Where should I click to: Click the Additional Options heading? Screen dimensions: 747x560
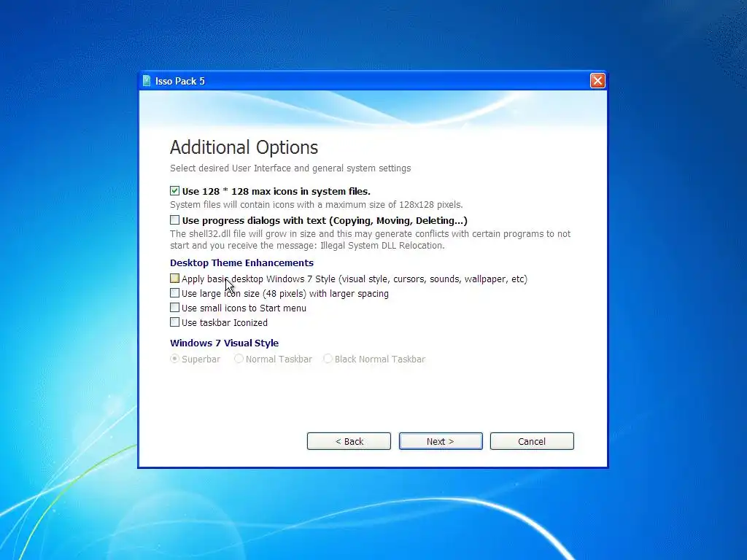pyautogui.click(x=244, y=147)
